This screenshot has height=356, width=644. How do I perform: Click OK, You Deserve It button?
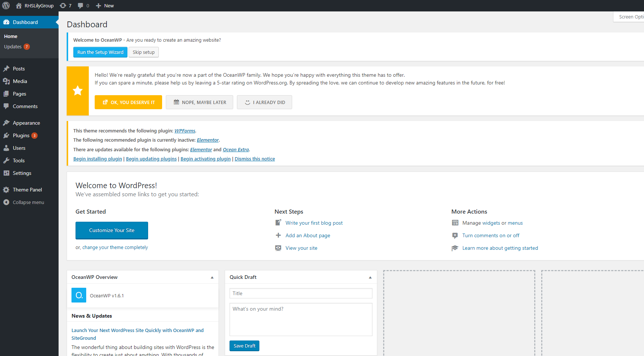(128, 102)
